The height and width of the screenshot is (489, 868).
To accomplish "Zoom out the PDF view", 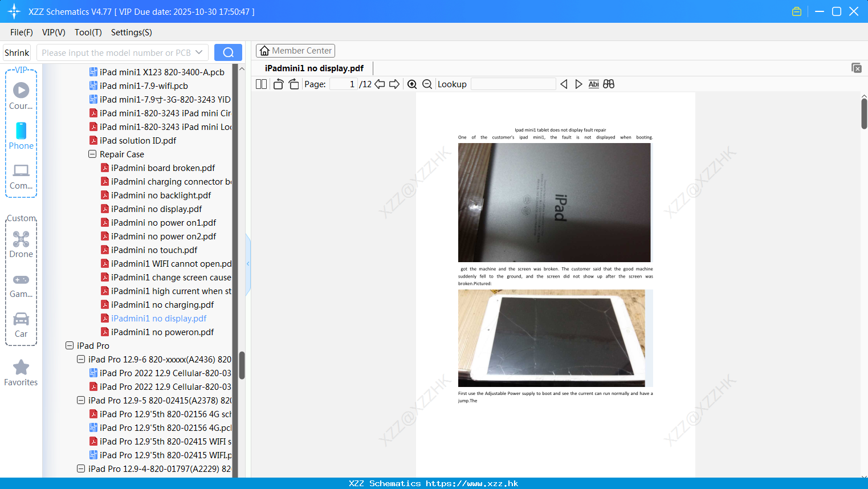I will [x=427, y=84].
